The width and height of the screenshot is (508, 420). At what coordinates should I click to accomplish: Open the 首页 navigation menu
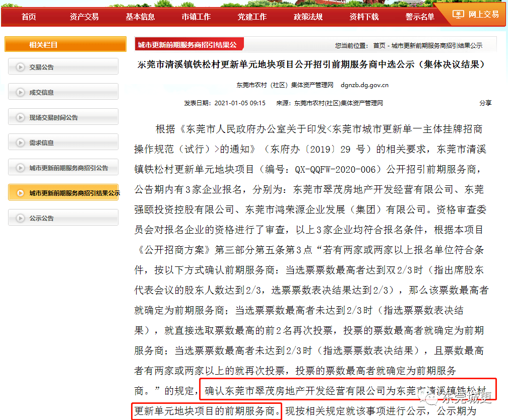point(29,17)
